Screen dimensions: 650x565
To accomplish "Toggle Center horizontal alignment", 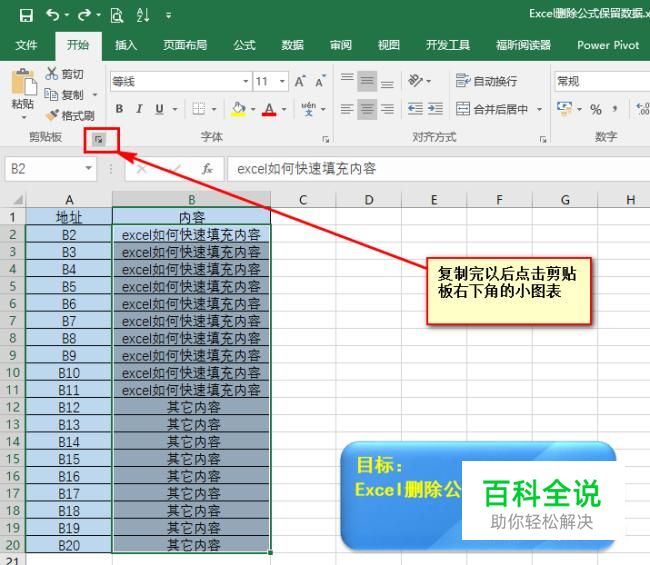I will tap(367, 109).
